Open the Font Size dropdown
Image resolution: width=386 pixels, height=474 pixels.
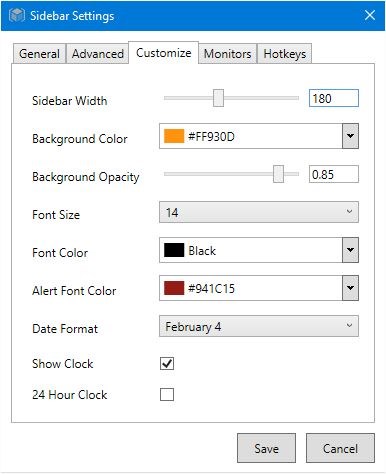[x=259, y=212]
